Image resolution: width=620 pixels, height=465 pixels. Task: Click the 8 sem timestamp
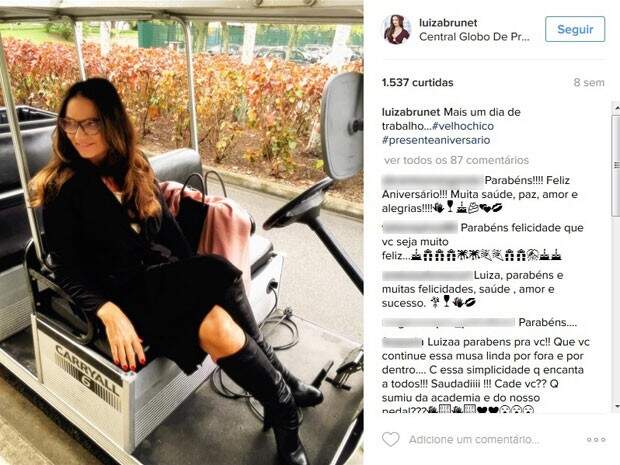coord(589,83)
